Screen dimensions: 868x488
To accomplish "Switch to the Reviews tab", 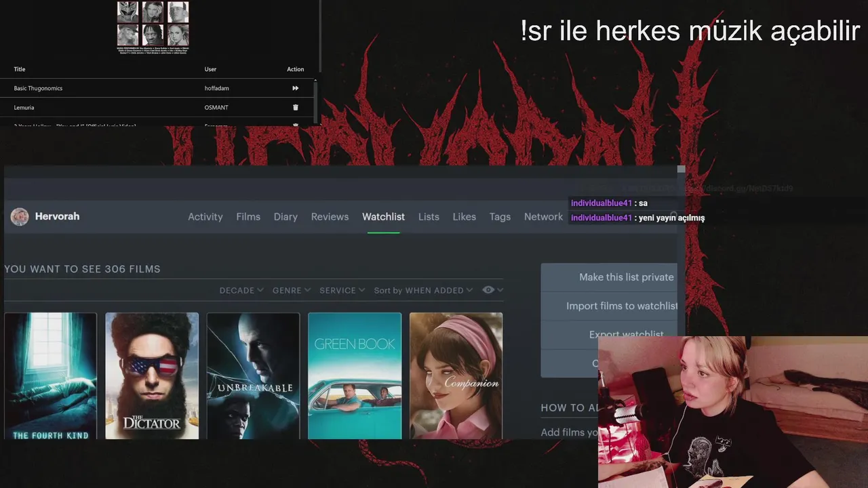I will click(x=330, y=217).
